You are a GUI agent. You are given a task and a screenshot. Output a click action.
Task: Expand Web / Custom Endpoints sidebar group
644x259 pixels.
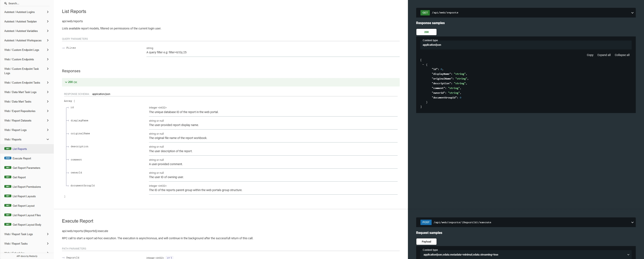pos(48,59)
